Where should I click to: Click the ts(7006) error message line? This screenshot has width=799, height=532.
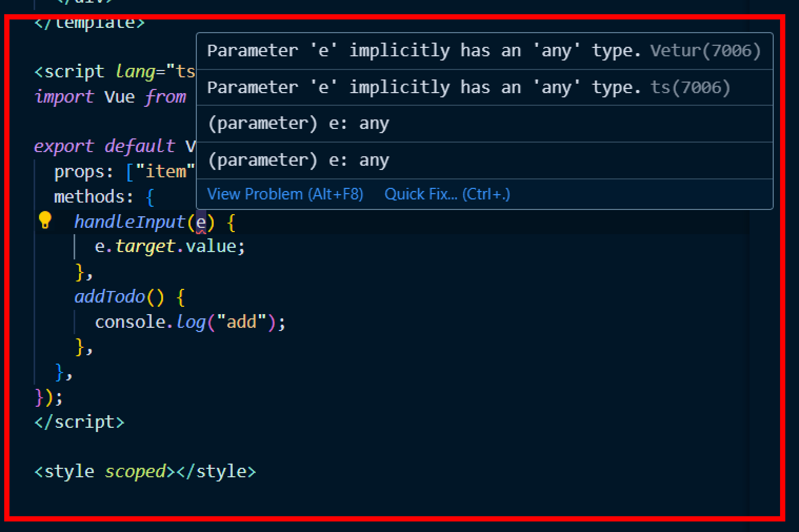click(484, 87)
